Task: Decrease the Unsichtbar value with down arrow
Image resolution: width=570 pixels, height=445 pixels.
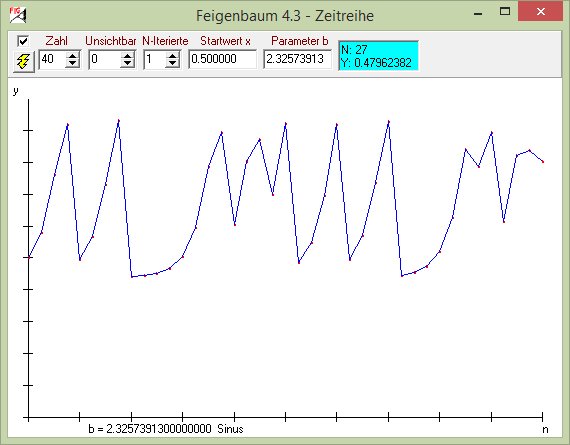Action: pos(127,63)
